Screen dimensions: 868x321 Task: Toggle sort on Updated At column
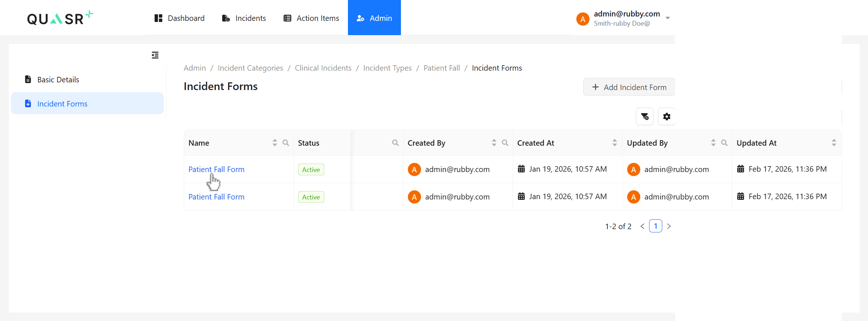click(x=834, y=143)
